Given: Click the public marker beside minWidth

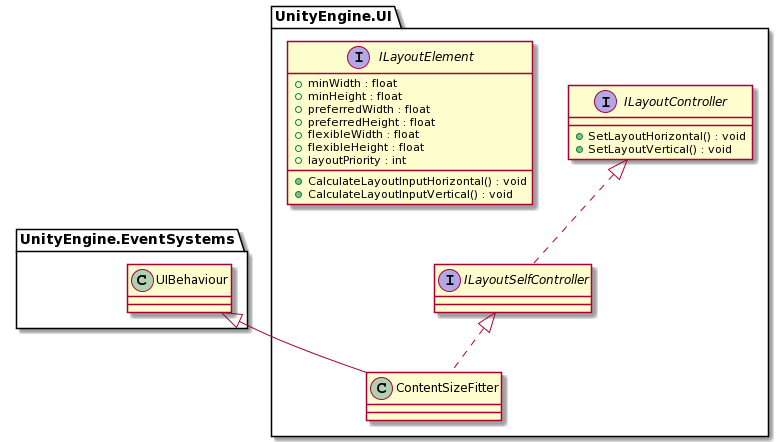Looking at the screenshot, I should pyautogui.click(x=298, y=84).
